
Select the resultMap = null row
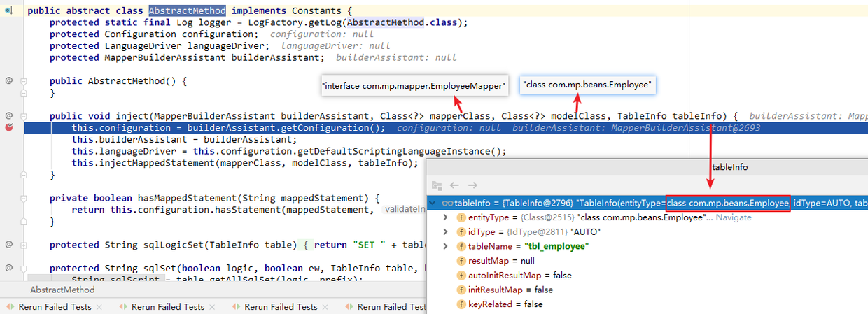[x=647, y=261]
